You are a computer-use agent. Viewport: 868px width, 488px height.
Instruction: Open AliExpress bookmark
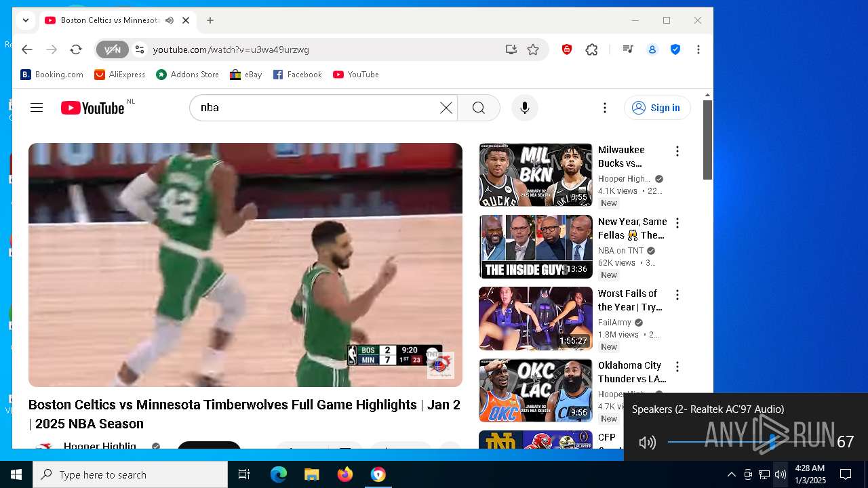click(120, 75)
